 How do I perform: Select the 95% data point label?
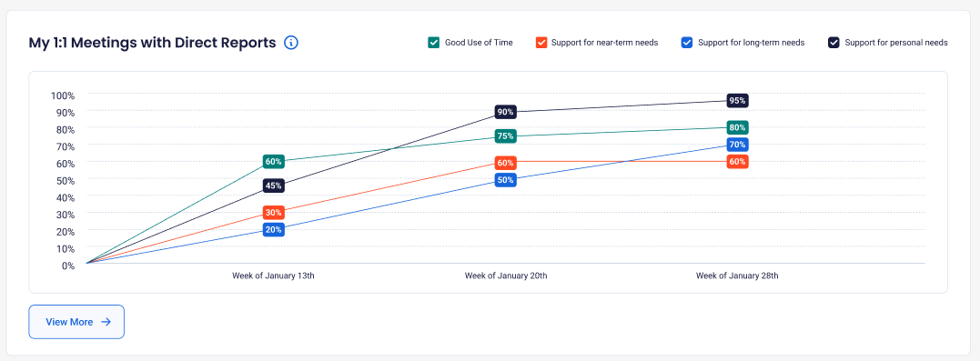737,100
